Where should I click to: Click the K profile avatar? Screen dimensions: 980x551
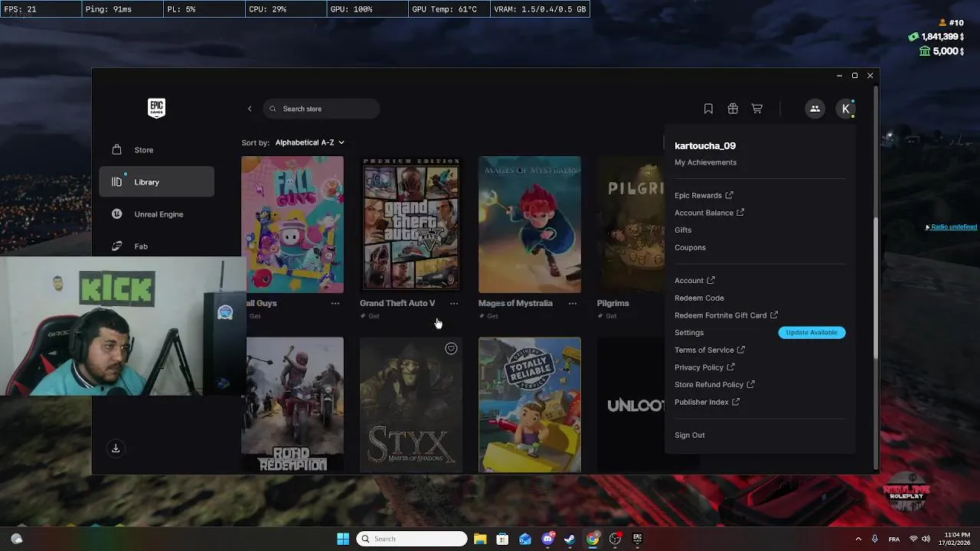[845, 109]
